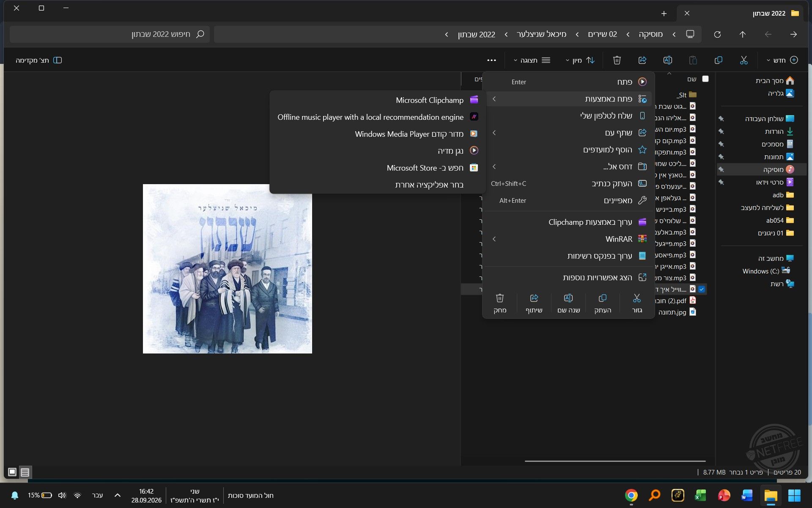Image resolution: width=812 pixels, height=508 pixels.
Task: Click the Cut scissors icon in the toolbar
Action: [744, 60]
